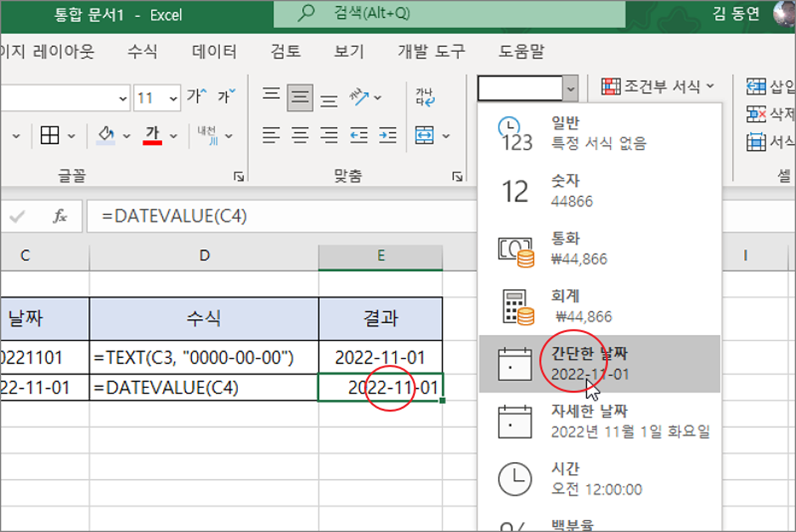Align text left horizontally
The width and height of the screenshot is (796, 532).
pyautogui.click(x=272, y=136)
